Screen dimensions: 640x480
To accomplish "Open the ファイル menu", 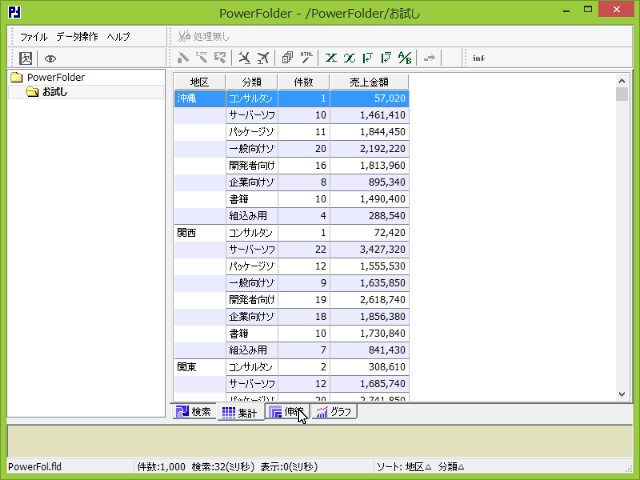I will click(x=34, y=37).
